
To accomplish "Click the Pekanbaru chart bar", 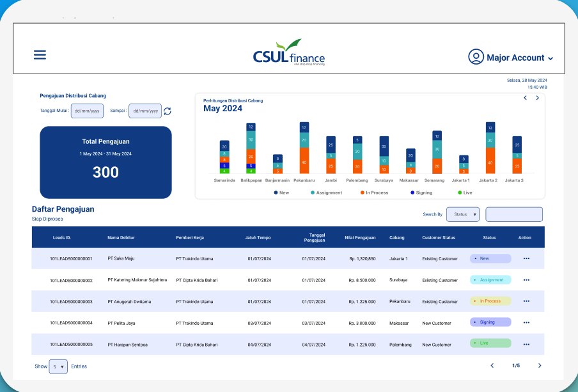I will (304, 148).
